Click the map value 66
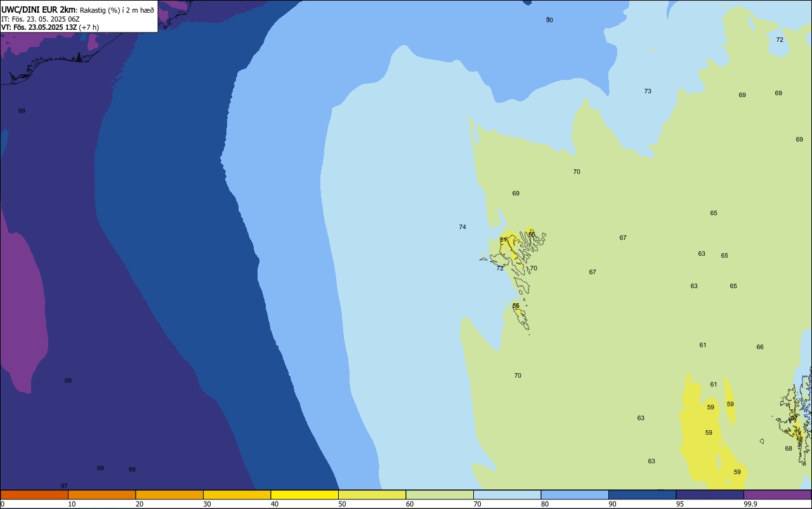The width and height of the screenshot is (812, 509). [760, 347]
